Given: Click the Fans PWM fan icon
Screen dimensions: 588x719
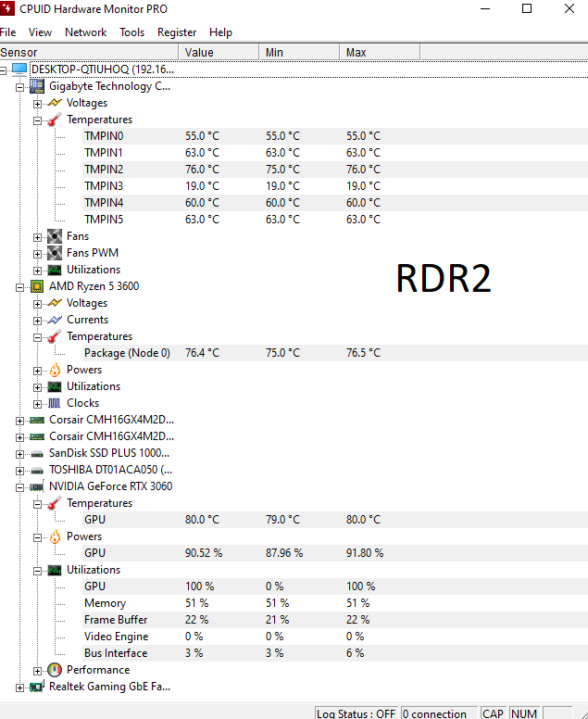Looking at the screenshot, I should [55, 253].
